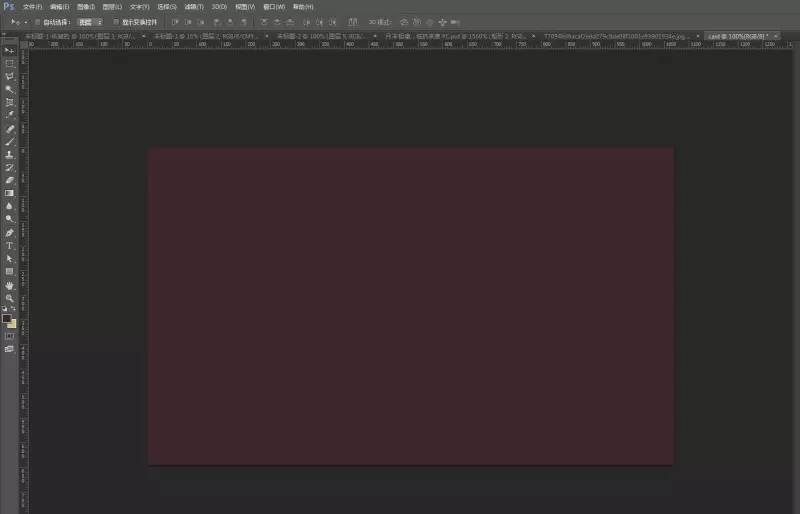Click the 3D Rotate mode icon

404,22
